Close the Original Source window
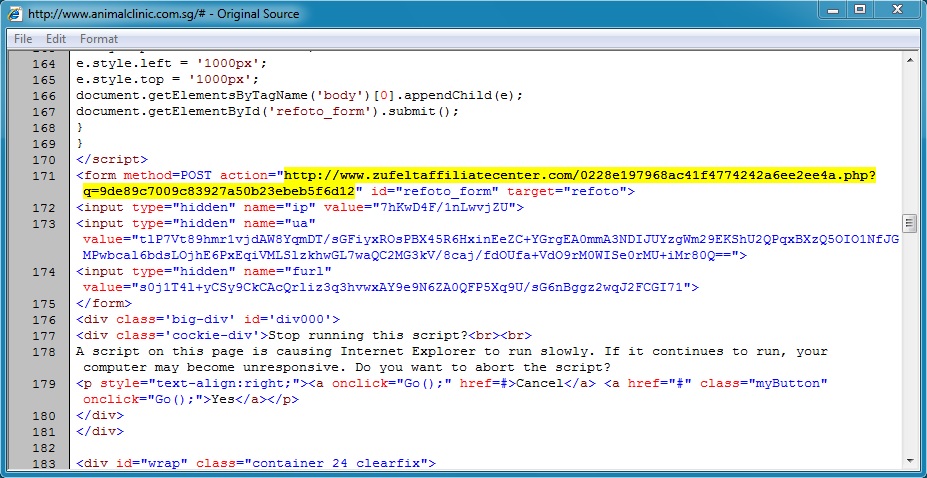 tap(897, 10)
